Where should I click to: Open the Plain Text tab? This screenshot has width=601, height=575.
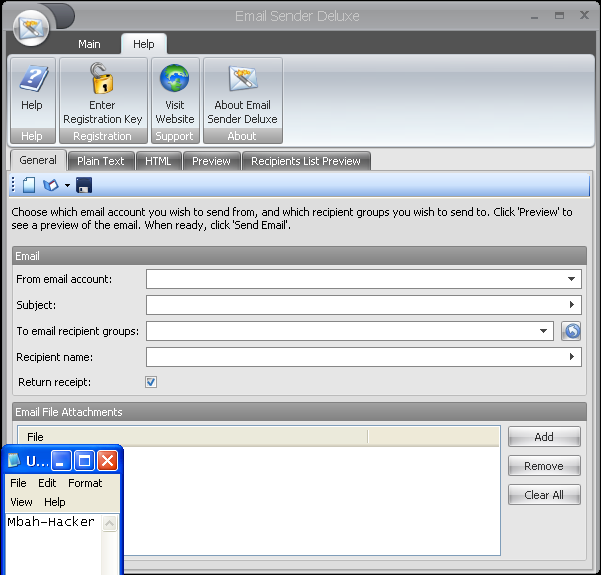(x=101, y=161)
